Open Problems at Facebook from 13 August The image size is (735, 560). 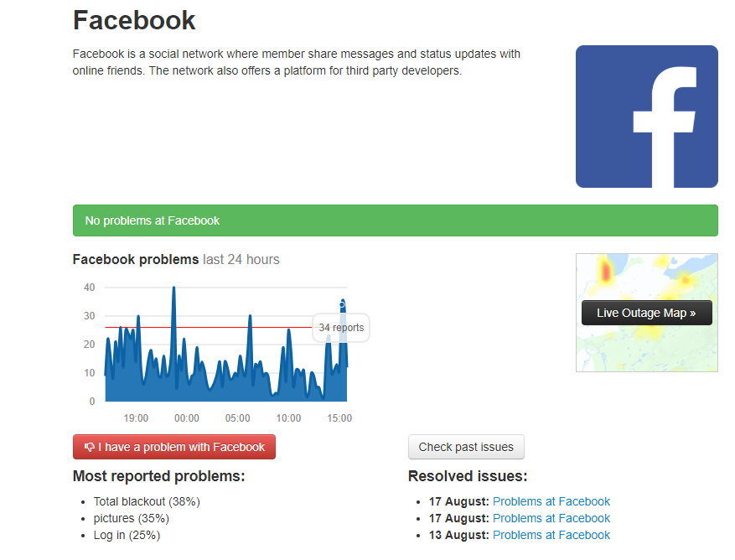(x=551, y=535)
